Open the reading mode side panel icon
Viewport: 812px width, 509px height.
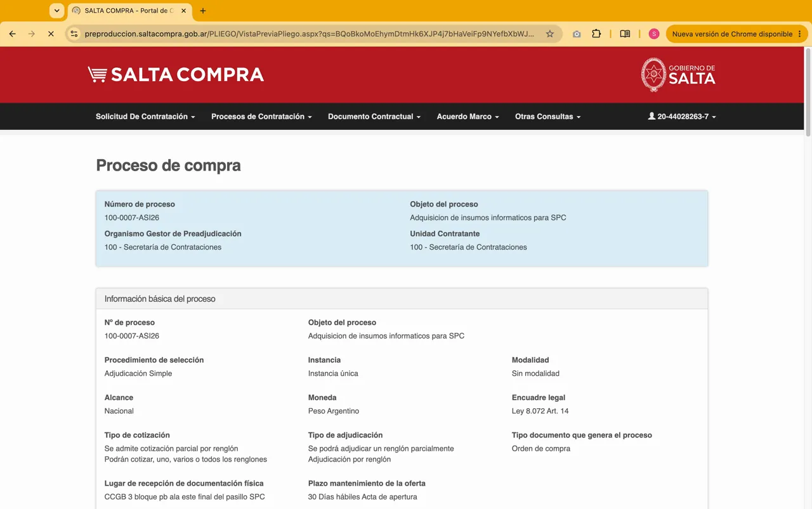point(625,34)
